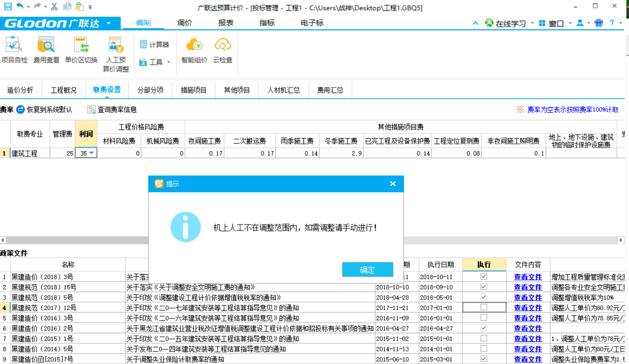The image size is (629, 364).
Task: Open the 造价分析 tab
Action: point(20,90)
